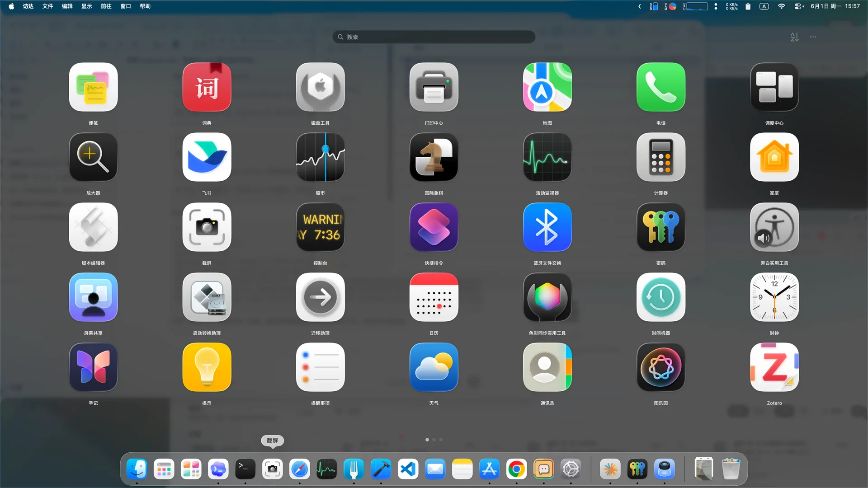868x488 pixels.
Task: Open 密码 Passwords app in the grid
Action: (660, 227)
